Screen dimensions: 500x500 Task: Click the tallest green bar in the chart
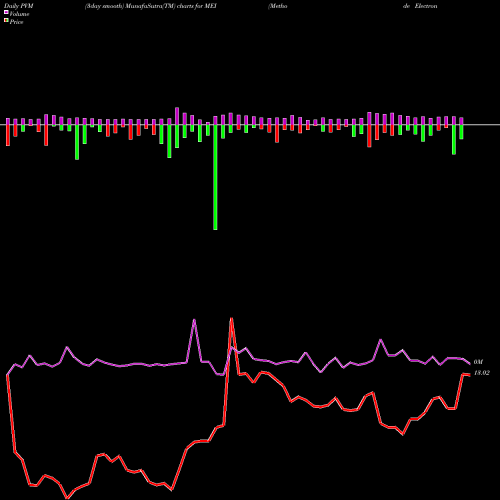pos(215,177)
